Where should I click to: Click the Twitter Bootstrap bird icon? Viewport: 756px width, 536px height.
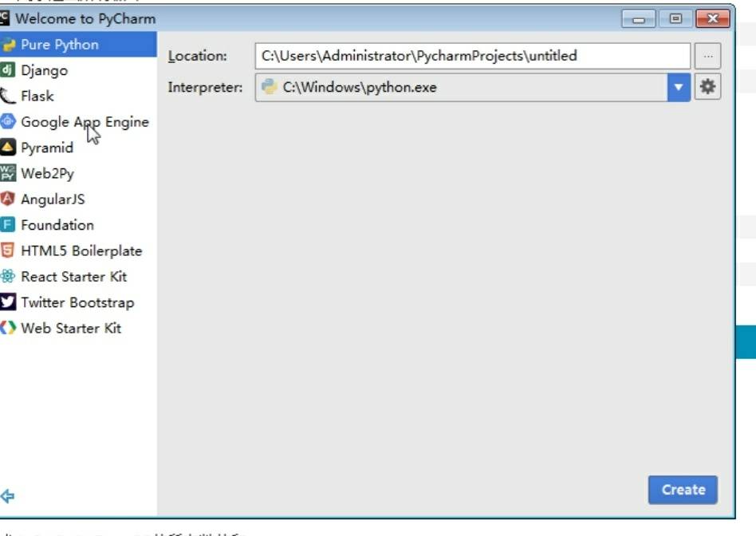tap(8, 302)
